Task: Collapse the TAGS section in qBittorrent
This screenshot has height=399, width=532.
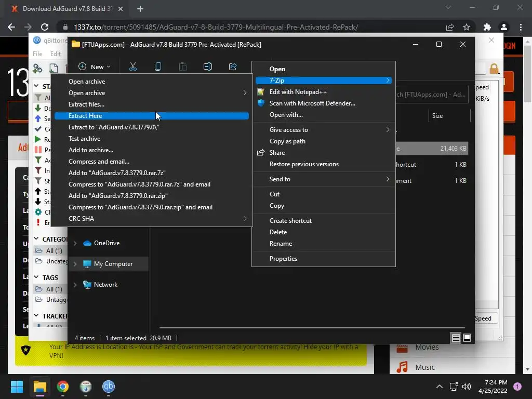Action: [x=36, y=277]
